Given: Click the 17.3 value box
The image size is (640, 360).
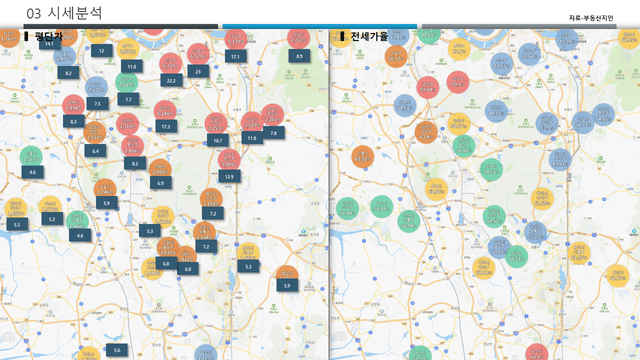Looking at the screenshot, I should point(166,127).
